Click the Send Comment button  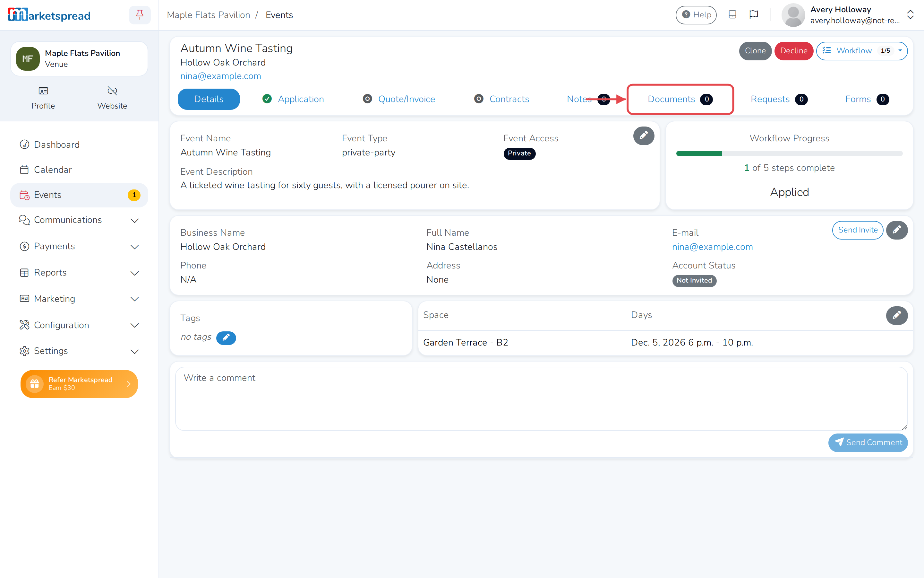click(x=868, y=442)
